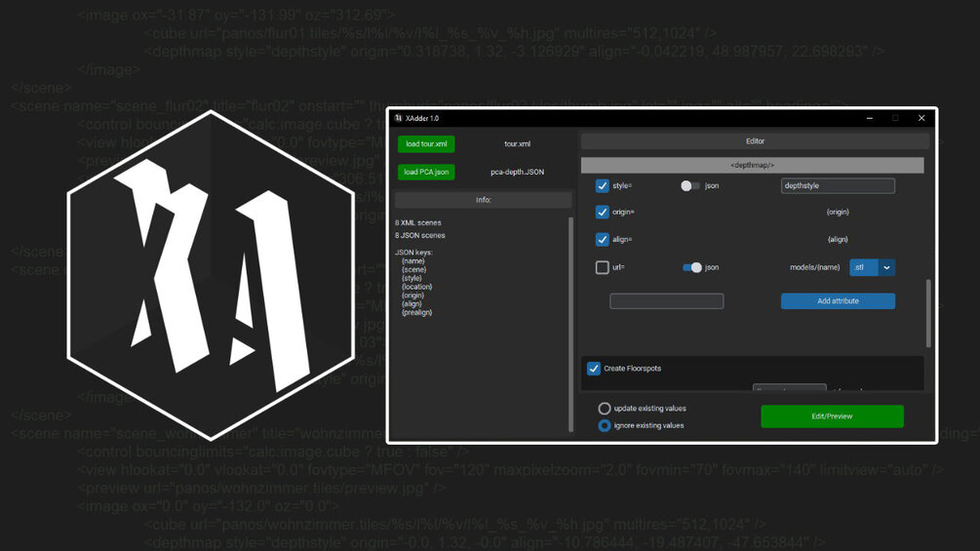Click the 8 JSON scenes text
980x551 pixels.
(x=420, y=236)
